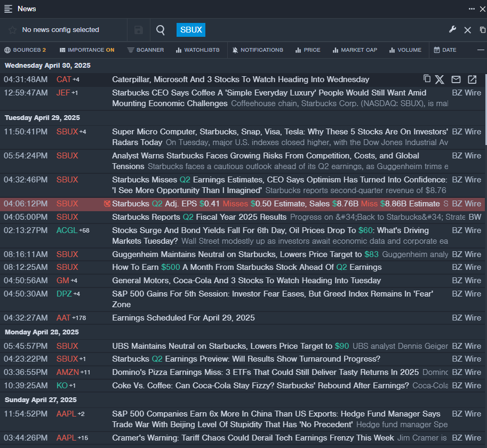Viewport: 487px width, 448px height.
Task: Open 'S&P 500 Gains For 5th Session' story
Action: coord(273,299)
